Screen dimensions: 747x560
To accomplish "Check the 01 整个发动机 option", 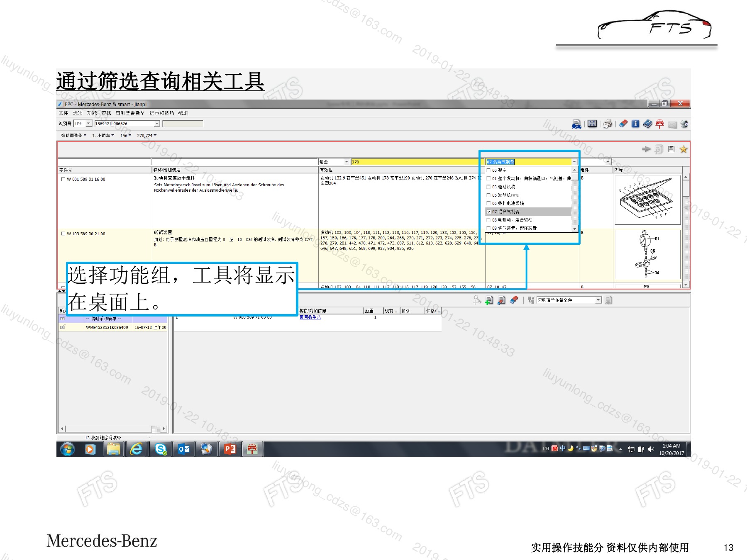I will (489, 178).
